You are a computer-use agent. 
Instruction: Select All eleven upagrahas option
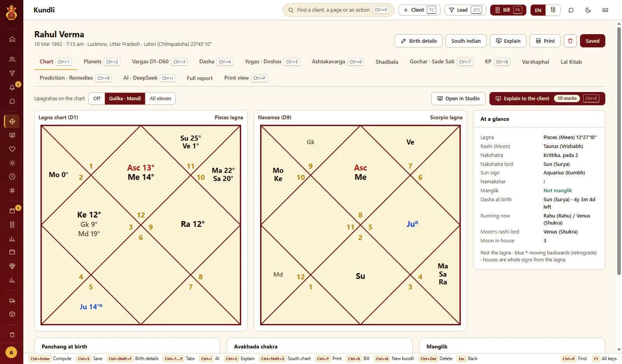[161, 99]
